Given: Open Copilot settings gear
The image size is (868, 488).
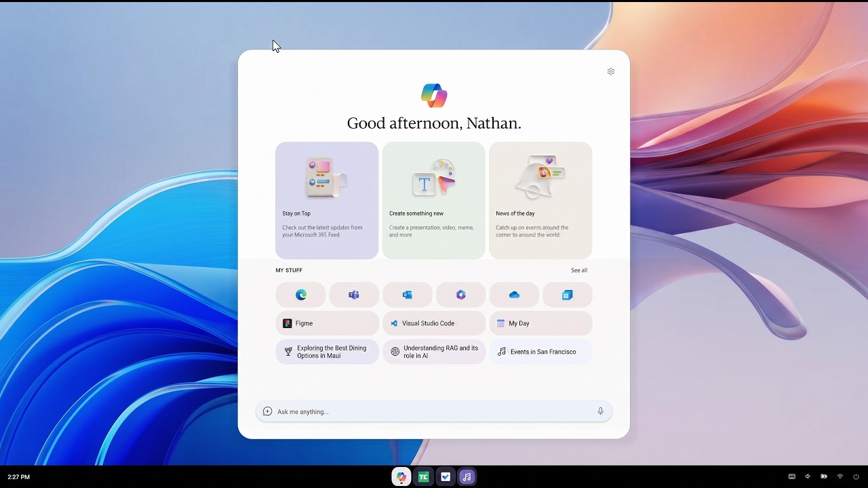Looking at the screenshot, I should 611,71.
